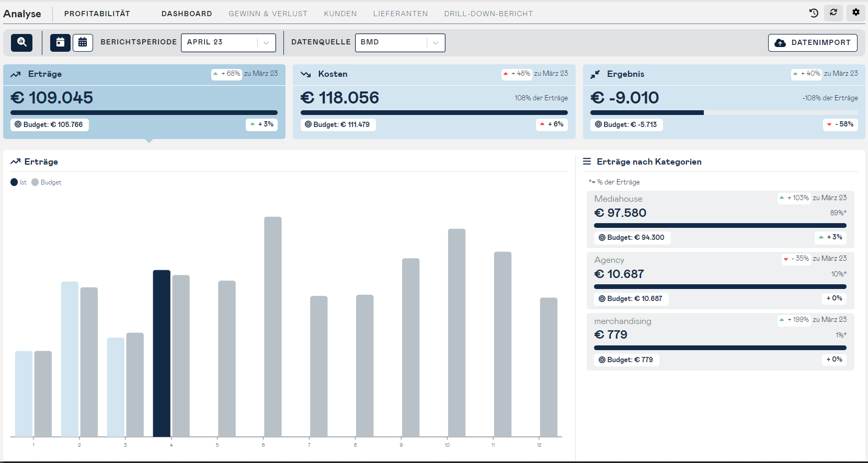
Task: Switch to Gewinn & Verlust tab
Action: (x=268, y=14)
